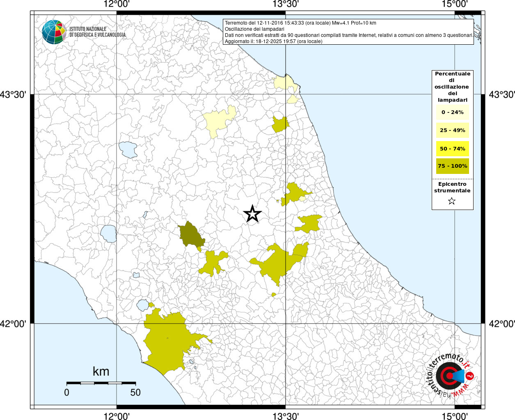515x420 pixels.
Task: Click Lake Bolsena on the map
Action: coord(109,233)
